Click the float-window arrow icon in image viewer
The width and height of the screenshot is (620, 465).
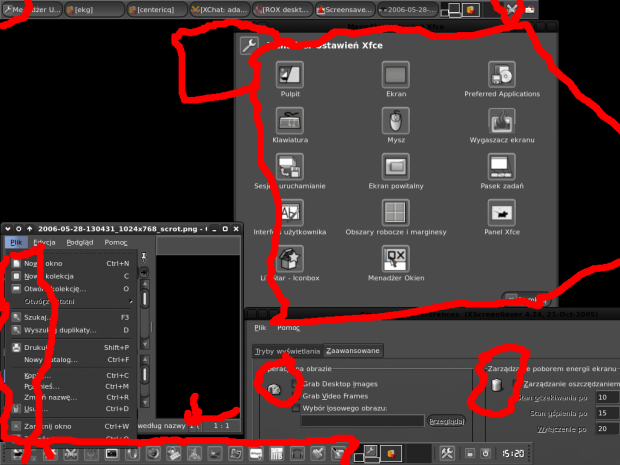coord(144,272)
